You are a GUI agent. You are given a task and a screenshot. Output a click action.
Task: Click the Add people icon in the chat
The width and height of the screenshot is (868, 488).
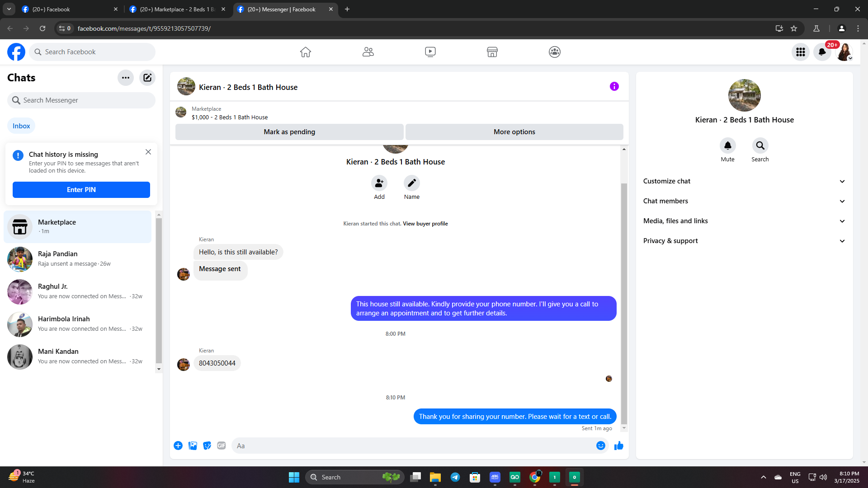379,183
